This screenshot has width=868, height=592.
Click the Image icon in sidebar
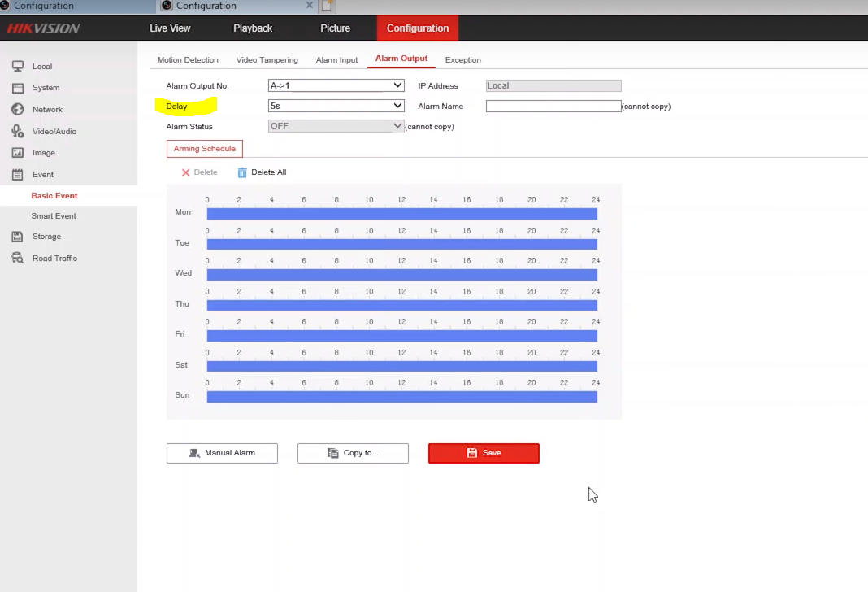pyautogui.click(x=17, y=153)
